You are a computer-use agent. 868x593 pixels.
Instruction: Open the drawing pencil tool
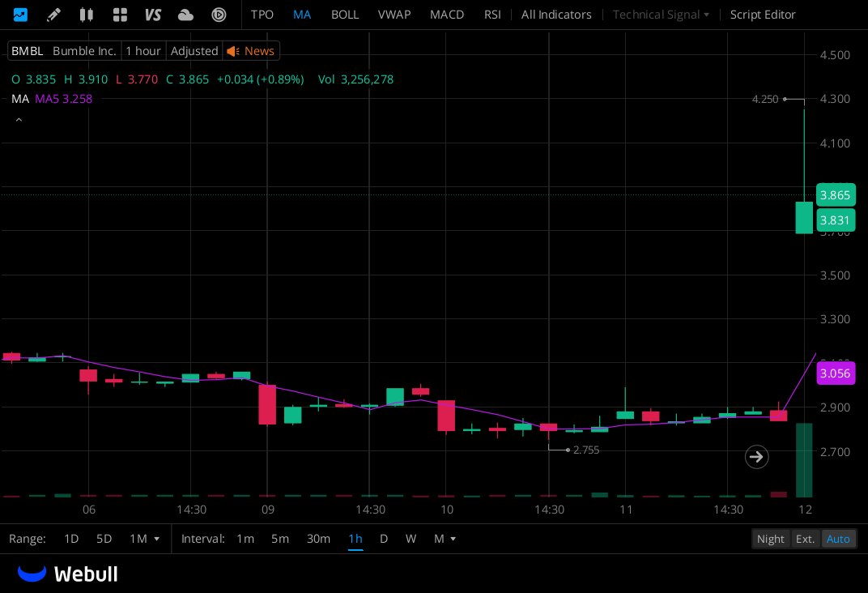pos(53,15)
